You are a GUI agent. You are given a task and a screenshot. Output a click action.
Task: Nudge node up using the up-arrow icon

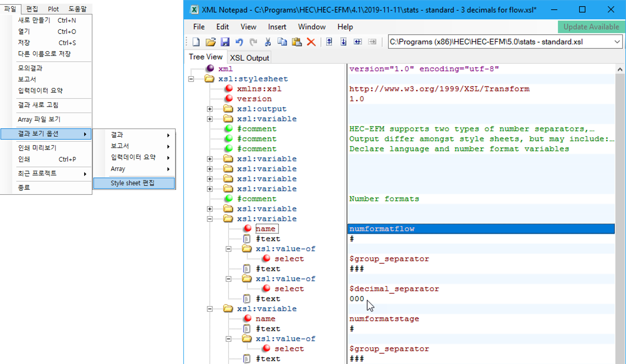tap(329, 42)
